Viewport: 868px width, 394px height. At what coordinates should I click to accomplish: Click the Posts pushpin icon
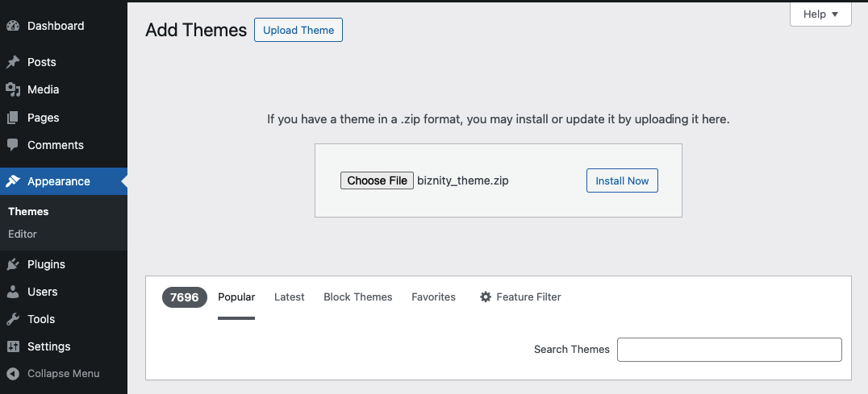click(x=13, y=62)
